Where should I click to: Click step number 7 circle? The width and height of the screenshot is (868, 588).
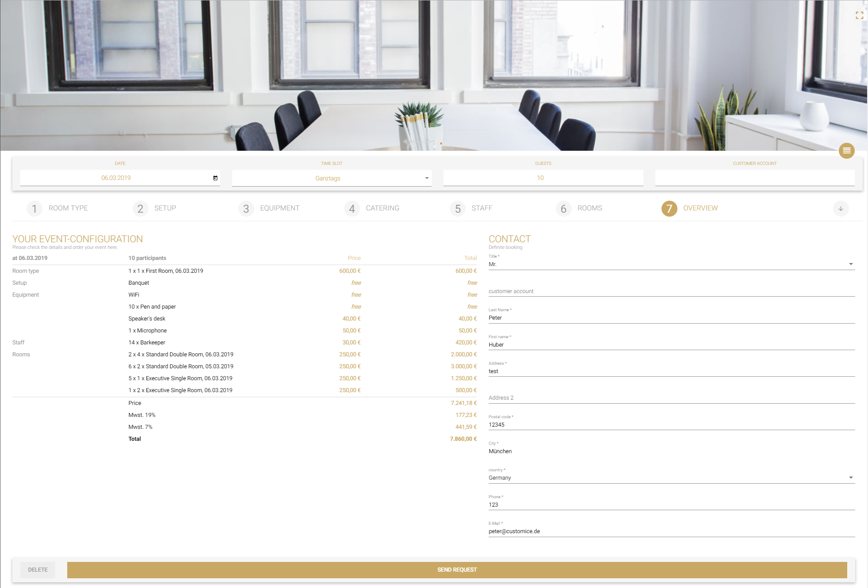pos(669,209)
